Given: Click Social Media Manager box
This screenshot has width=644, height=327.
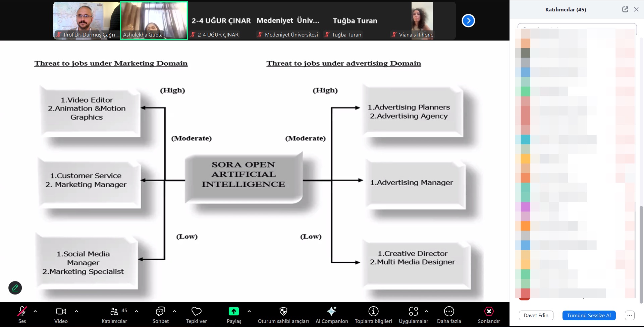Looking at the screenshot, I should (x=87, y=262).
